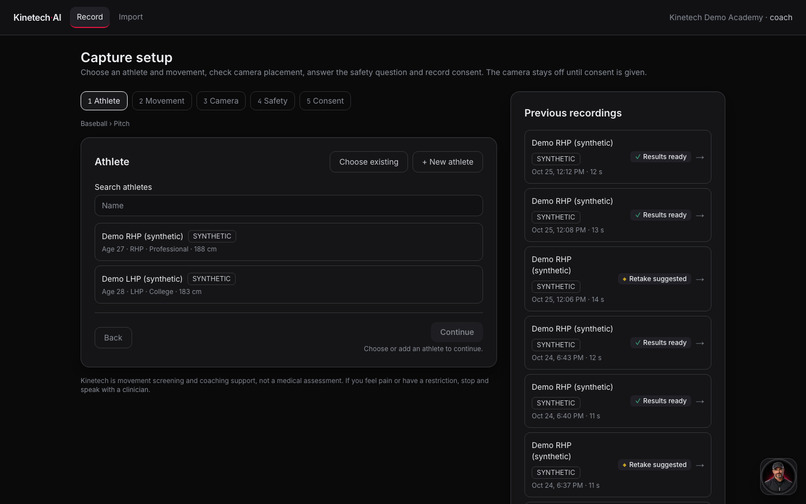Focus the Name search field

click(288, 206)
